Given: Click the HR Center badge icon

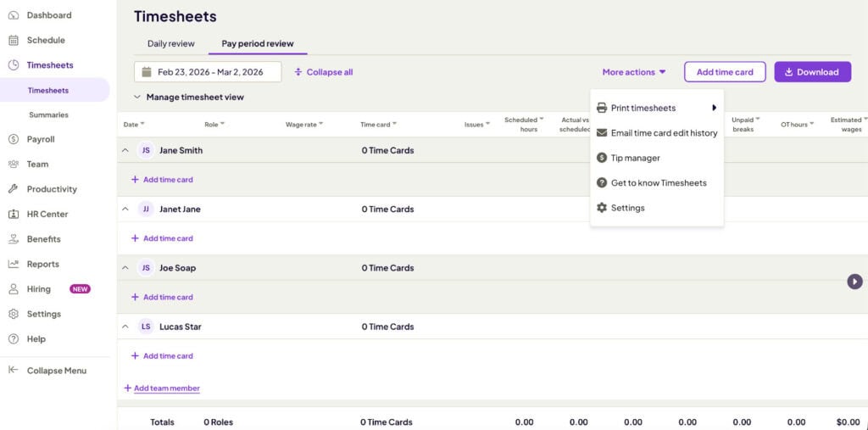Looking at the screenshot, I should click(14, 214).
